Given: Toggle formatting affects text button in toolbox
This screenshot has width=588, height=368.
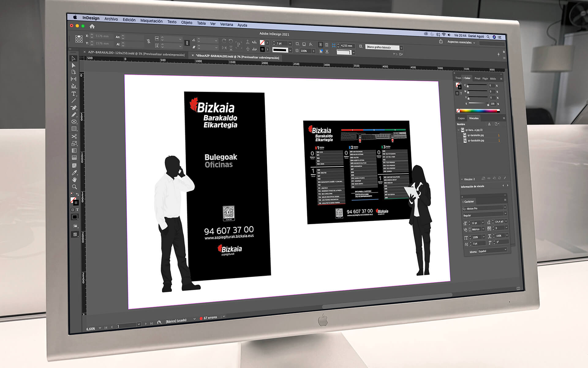Looking at the screenshot, I should coord(77,210).
